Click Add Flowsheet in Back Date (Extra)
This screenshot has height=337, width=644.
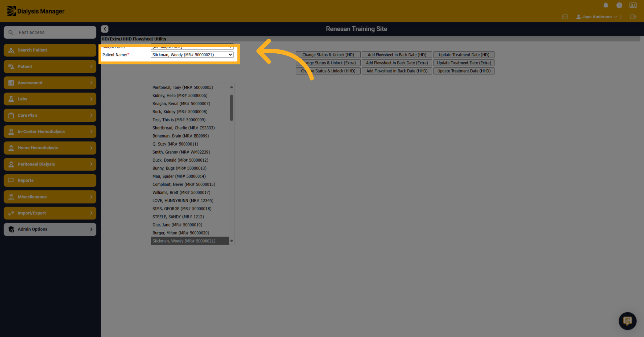[x=397, y=63]
